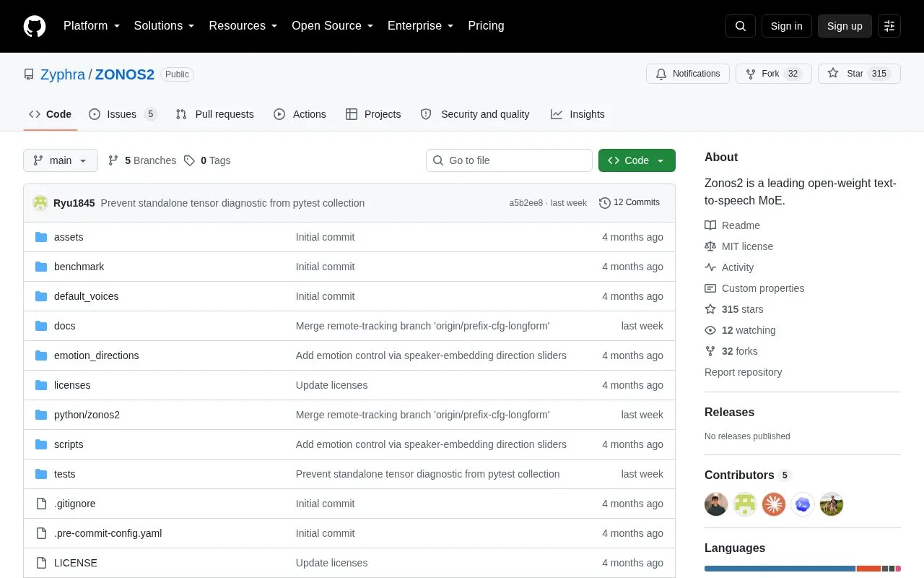Click the Notifications button
This screenshot has height=578, width=924.
click(x=688, y=74)
